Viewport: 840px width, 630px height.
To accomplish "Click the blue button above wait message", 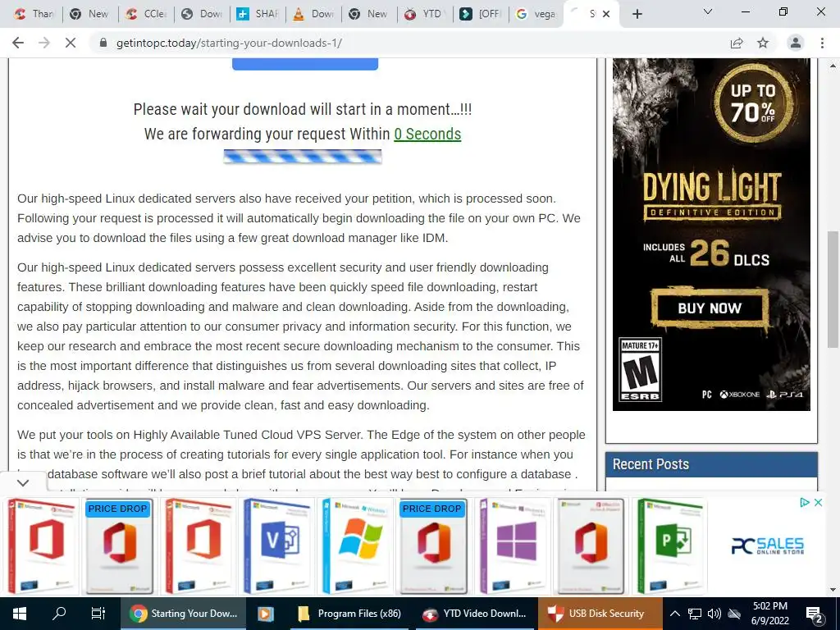I will (x=305, y=64).
